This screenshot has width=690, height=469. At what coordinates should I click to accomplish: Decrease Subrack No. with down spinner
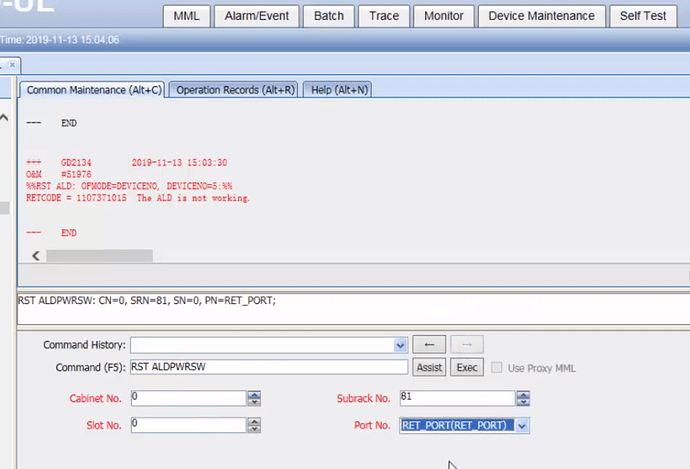pos(523,402)
